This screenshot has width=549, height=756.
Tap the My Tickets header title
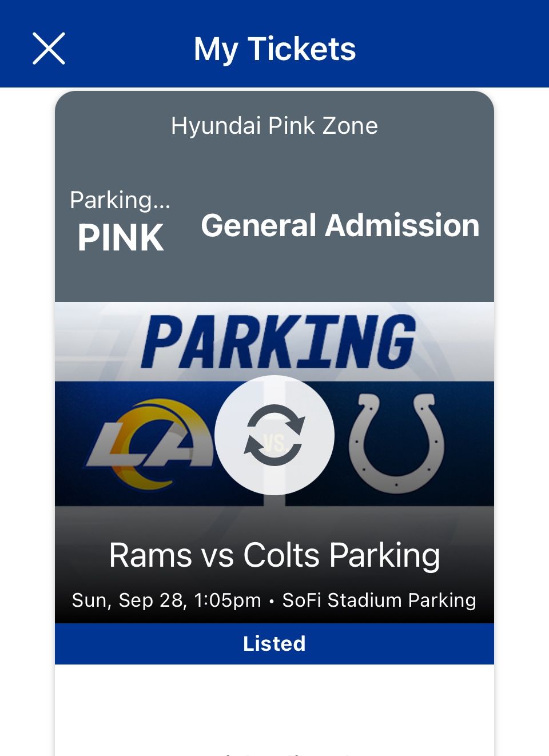coord(274,49)
